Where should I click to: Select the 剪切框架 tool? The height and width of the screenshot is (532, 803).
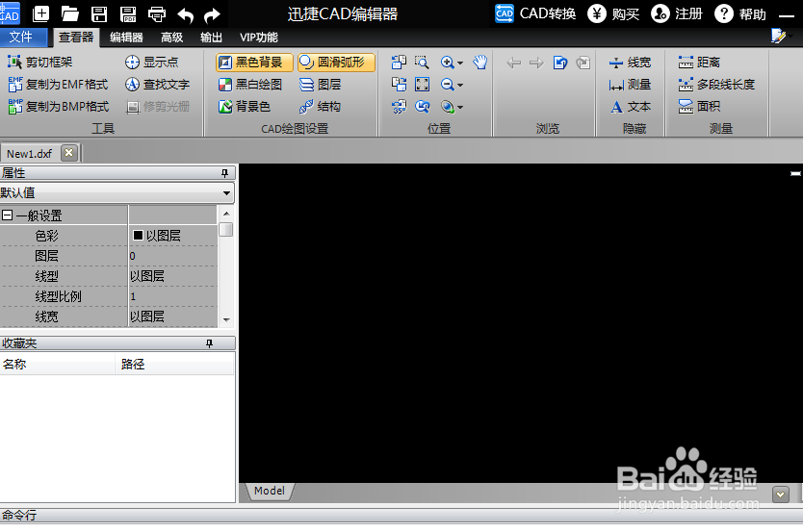click(39, 62)
